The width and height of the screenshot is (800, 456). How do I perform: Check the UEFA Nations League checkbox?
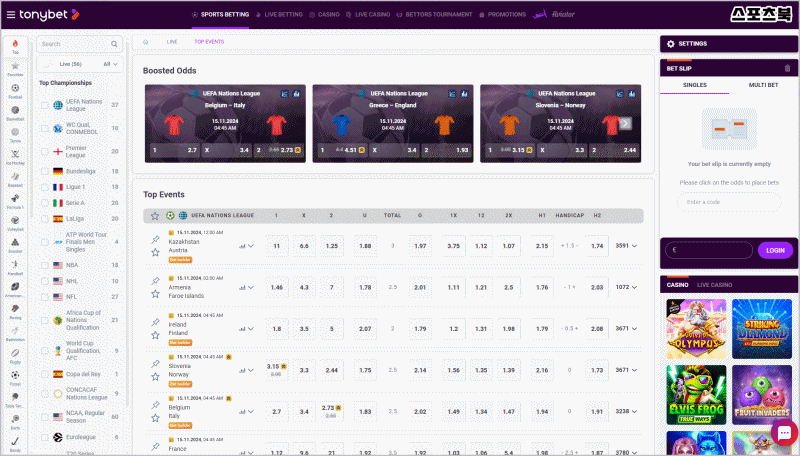click(45, 105)
